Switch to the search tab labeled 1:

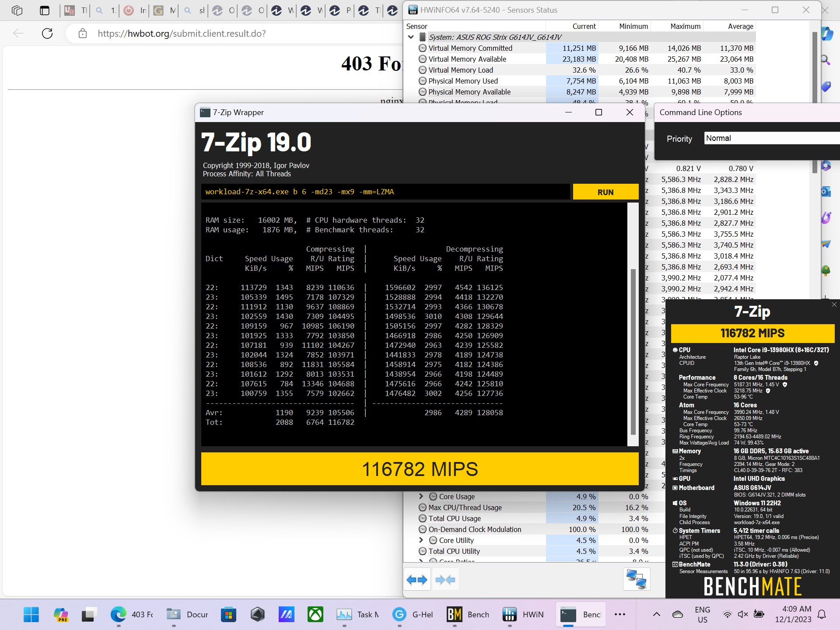(x=105, y=10)
